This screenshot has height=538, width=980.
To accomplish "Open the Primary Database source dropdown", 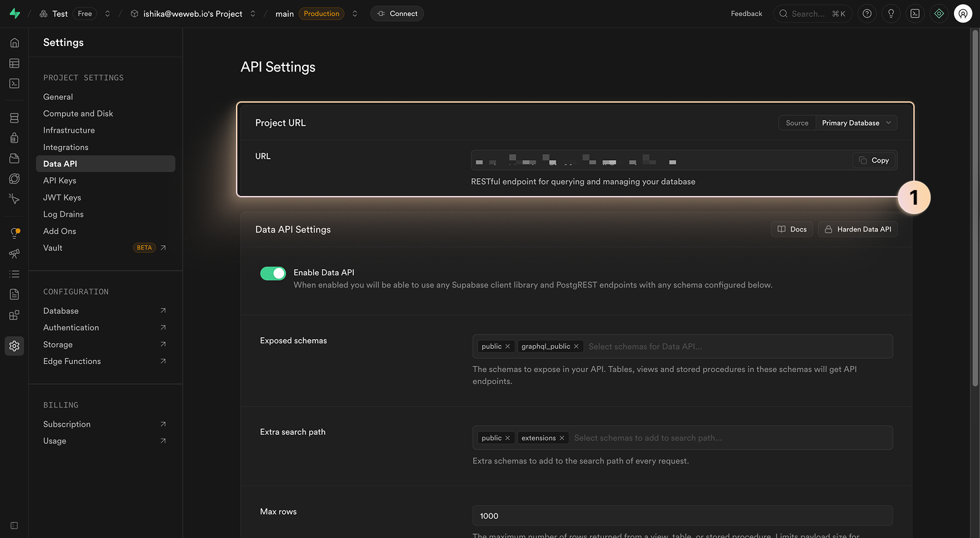I will coord(856,123).
